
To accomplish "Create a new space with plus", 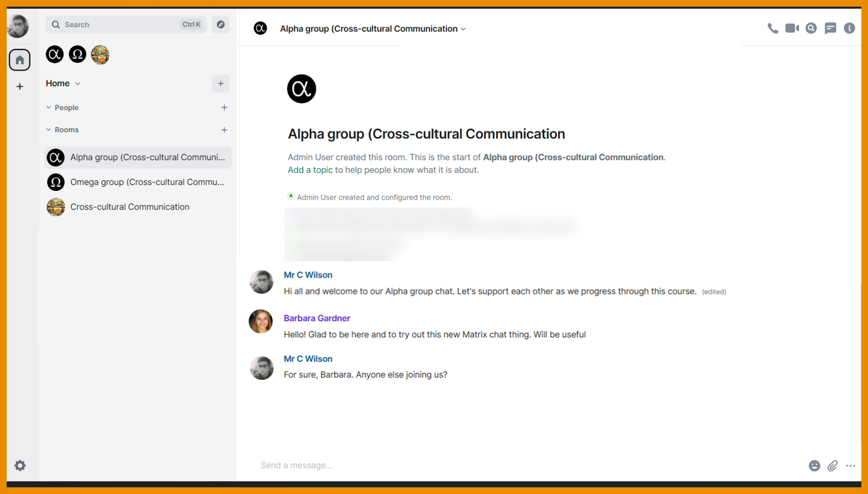I will pos(20,87).
